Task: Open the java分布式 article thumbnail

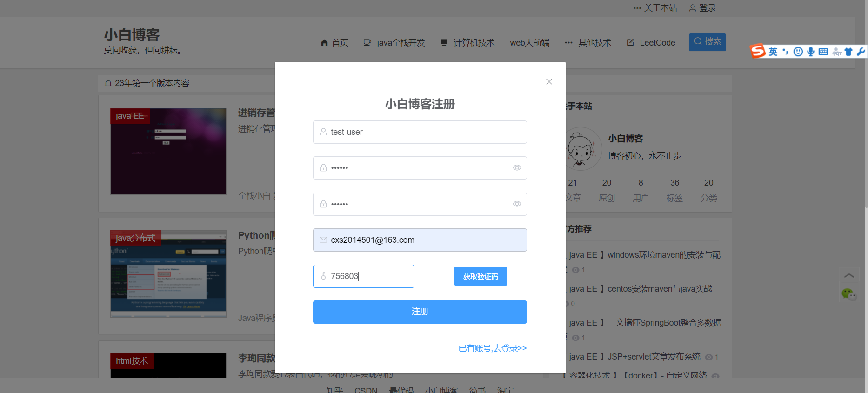Action: [x=168, y=274]
